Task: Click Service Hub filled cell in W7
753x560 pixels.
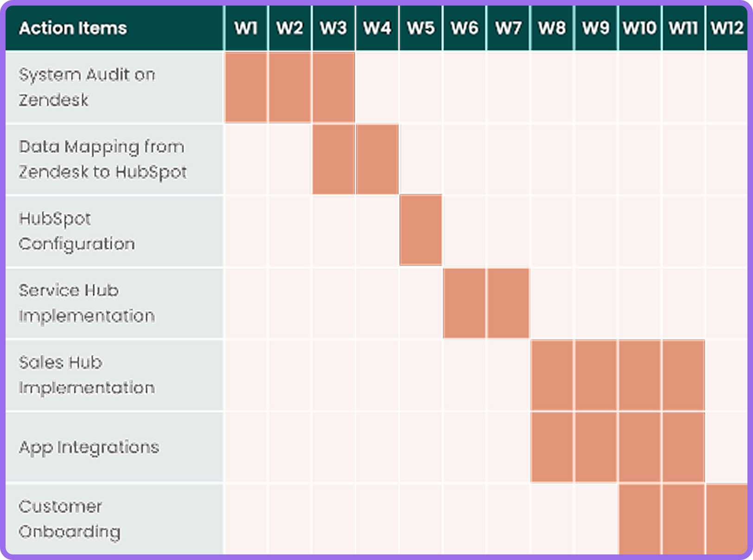Action: [508, 303]
